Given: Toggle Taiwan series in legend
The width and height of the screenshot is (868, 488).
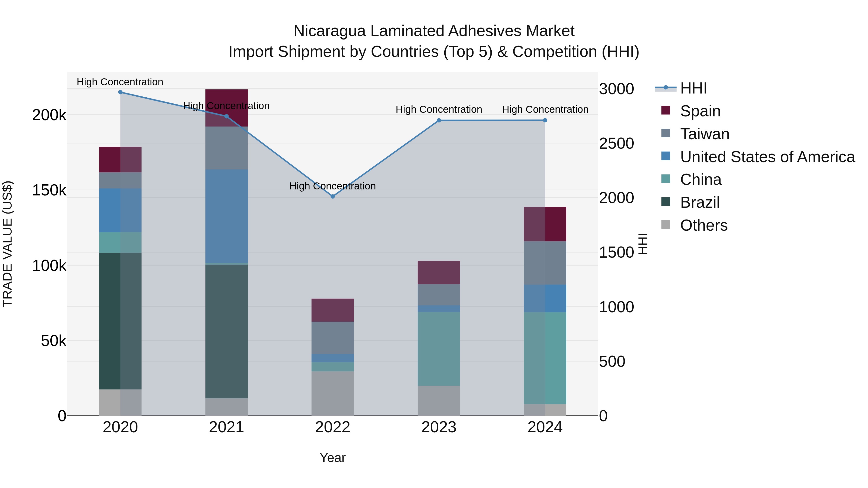Looking at the screenshot, I should [695, 134].
